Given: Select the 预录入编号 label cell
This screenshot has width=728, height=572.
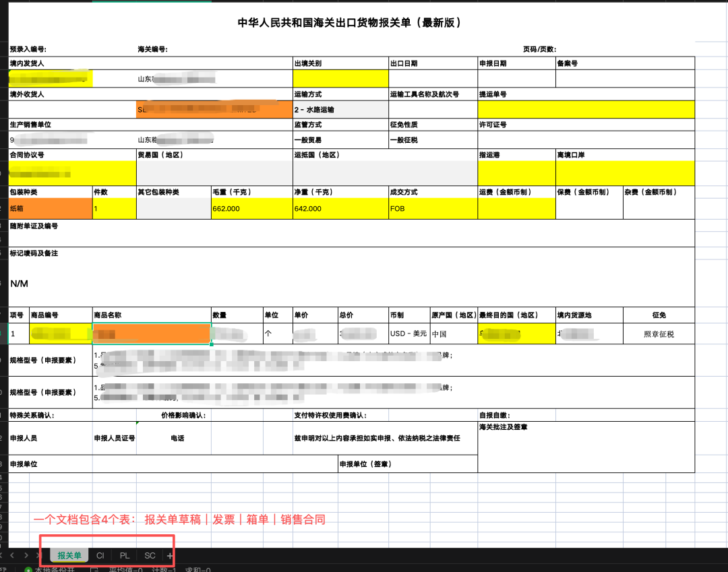Looking at the screenshot, I should point(28,49).
